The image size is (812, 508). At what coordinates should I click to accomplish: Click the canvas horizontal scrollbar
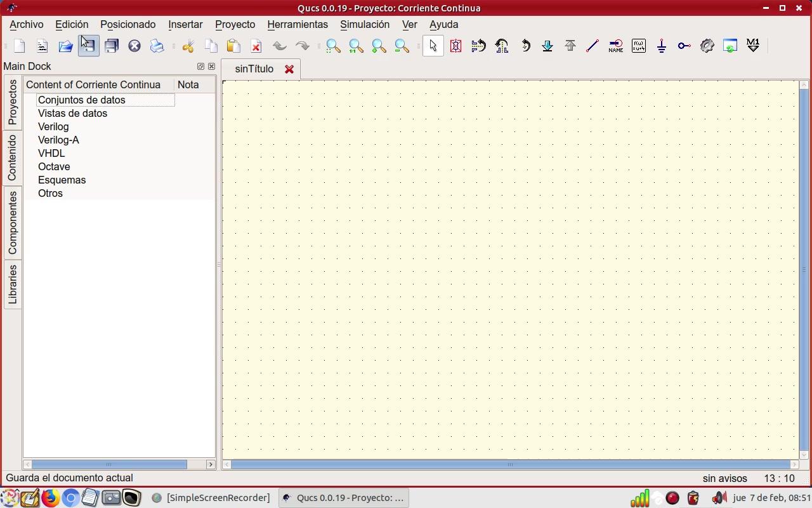510,464
